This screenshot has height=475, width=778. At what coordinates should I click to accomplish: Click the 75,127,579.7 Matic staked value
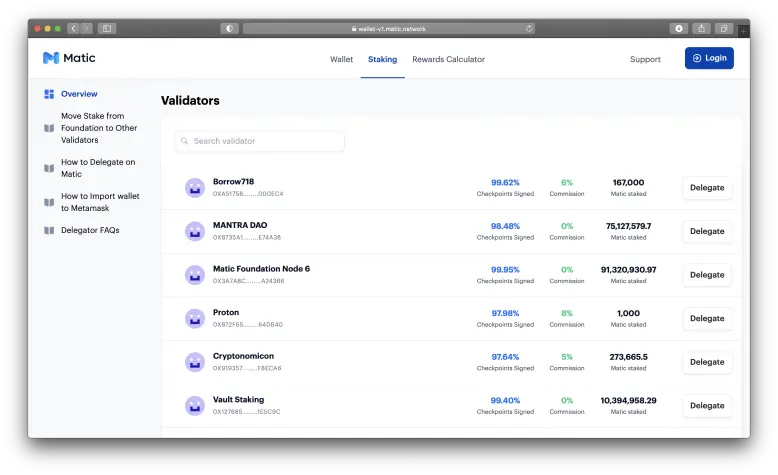628,226
